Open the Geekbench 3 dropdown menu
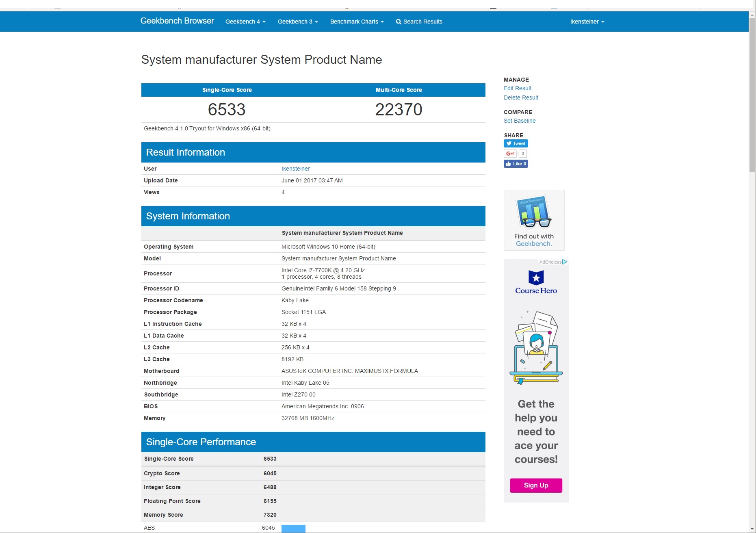This screenshot has width=756, height=533. [x=298, y=22]
